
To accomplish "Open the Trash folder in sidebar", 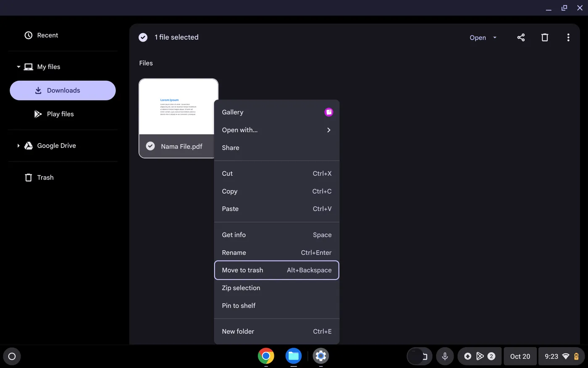I will click(x=63, y=177).
